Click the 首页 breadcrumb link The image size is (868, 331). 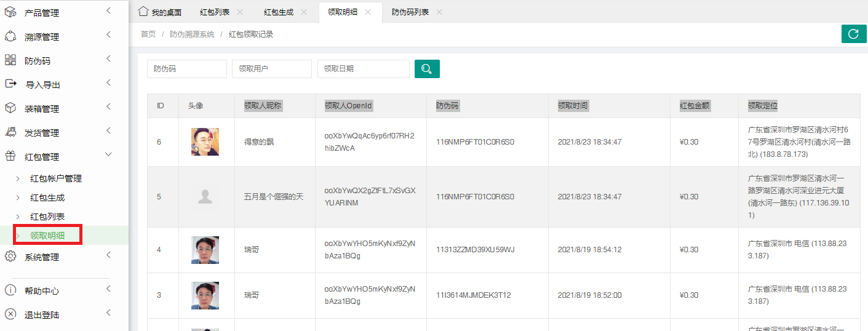148,34
